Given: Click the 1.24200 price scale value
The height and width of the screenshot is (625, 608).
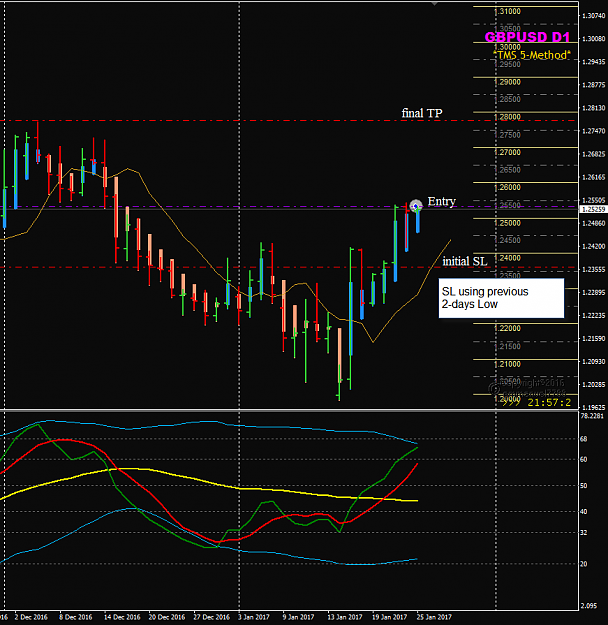Looking at the screenshot, I should pos(593,246).
